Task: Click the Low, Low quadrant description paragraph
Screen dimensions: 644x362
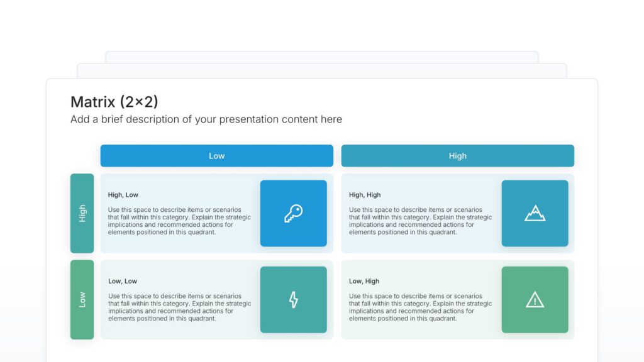Action: [179, 307]
